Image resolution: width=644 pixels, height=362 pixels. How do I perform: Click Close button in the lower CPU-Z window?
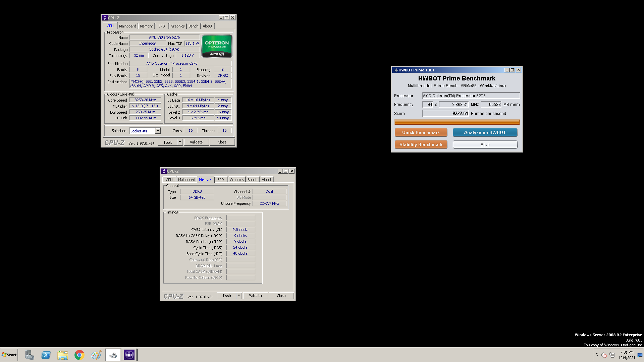281,296
